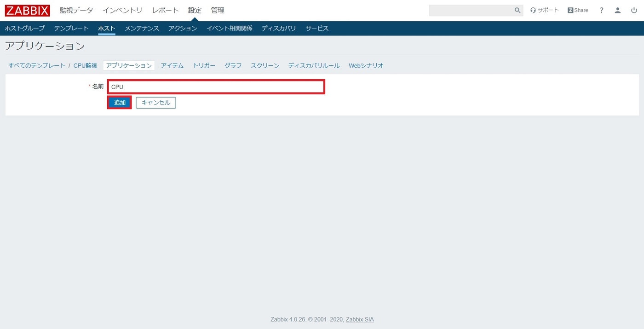
Task: Open the サポート support icon
Action: click(x=544, y=10)
